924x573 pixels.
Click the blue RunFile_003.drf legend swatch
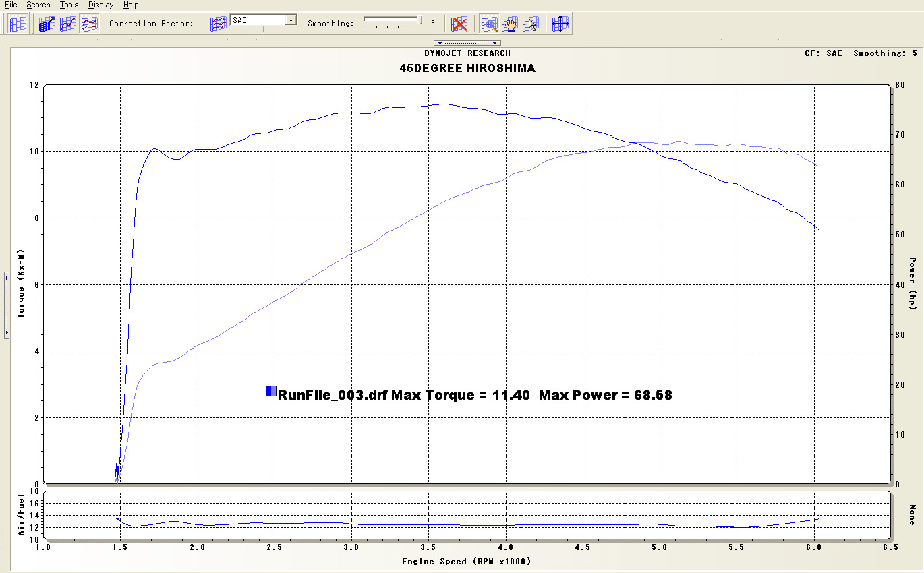271,391
